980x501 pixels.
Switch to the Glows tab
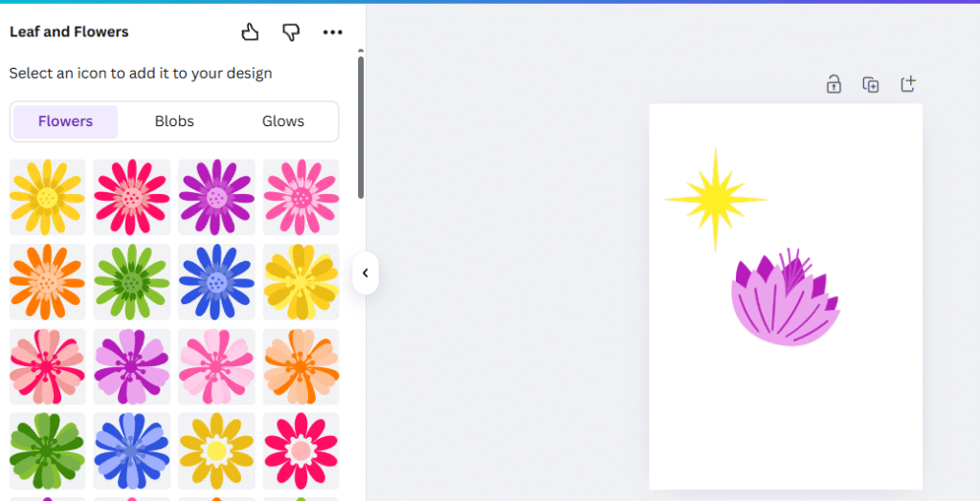coord(283,121)
